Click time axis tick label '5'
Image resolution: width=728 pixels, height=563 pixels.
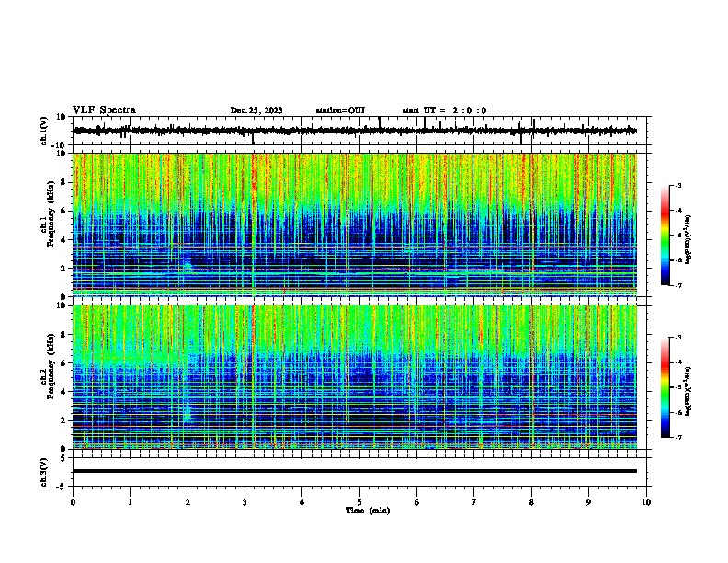click(359, 502)
